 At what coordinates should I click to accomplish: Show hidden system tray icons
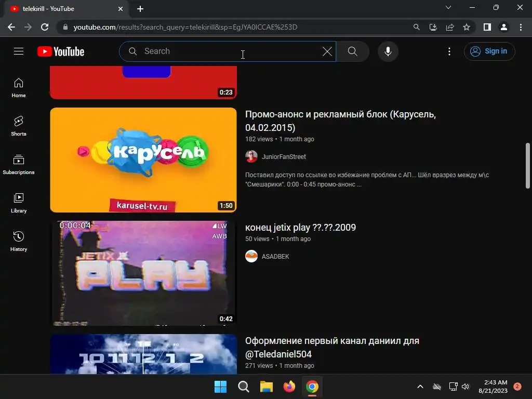[420, 387]
